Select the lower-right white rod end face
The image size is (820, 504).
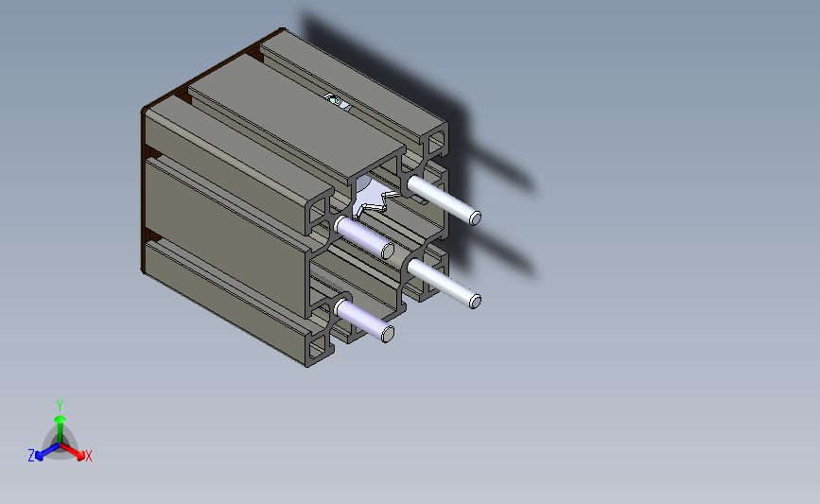click(x=475, y=301)
